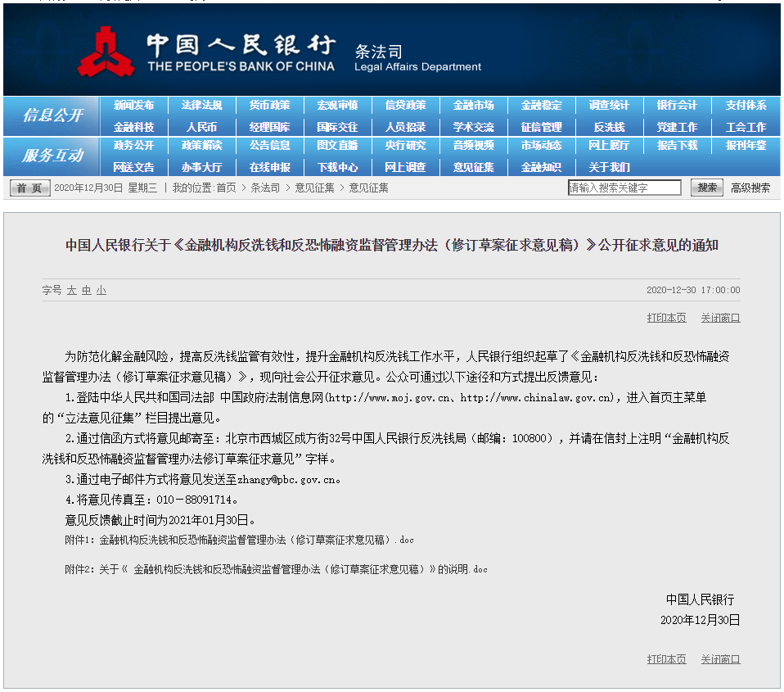Open the 反洗钱 navigation menu item
784x692 pixels.
pos(609,127)
